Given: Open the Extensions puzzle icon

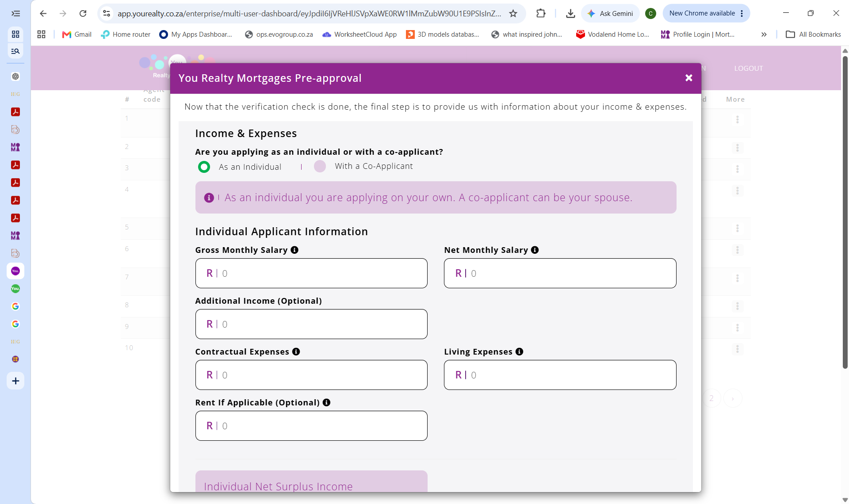Looking at the screenshot, I should [x=540, y=14].
